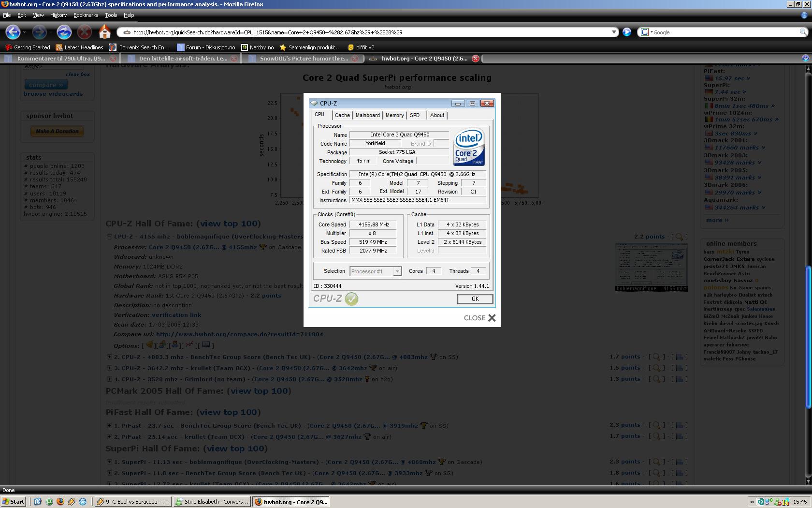The width and height of the screenshot is (812, 508).
Task: Close the Kommentarer til 790i Ultra tab
Action: point(113,59)
